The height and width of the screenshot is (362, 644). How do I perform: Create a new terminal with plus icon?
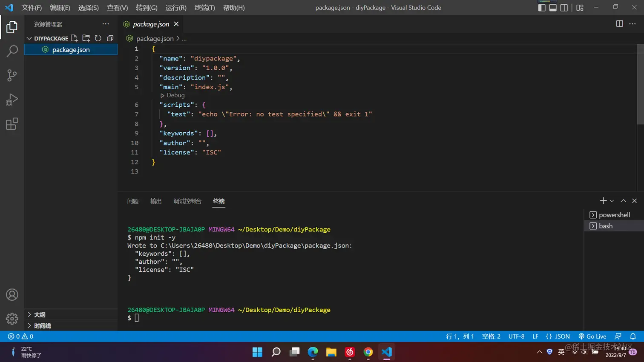point(603,201)
